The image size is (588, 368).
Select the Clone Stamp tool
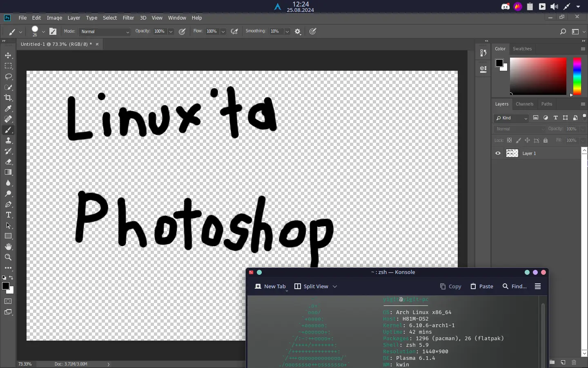pyautogui.click(x=8, y=140)
